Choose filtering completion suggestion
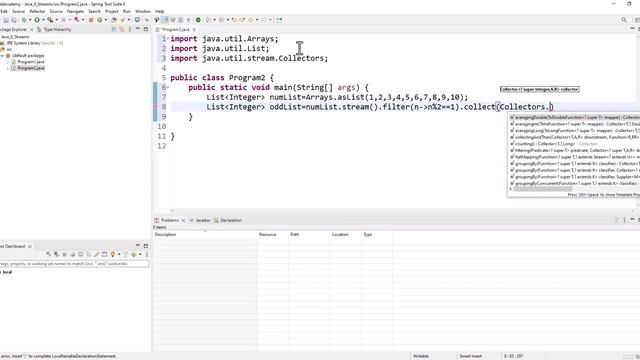The image size is (640, 360). tap(574, 150)
